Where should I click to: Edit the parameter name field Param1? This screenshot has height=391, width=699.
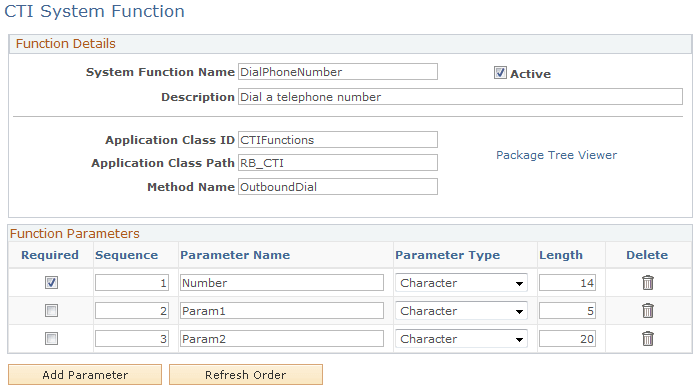282,311
